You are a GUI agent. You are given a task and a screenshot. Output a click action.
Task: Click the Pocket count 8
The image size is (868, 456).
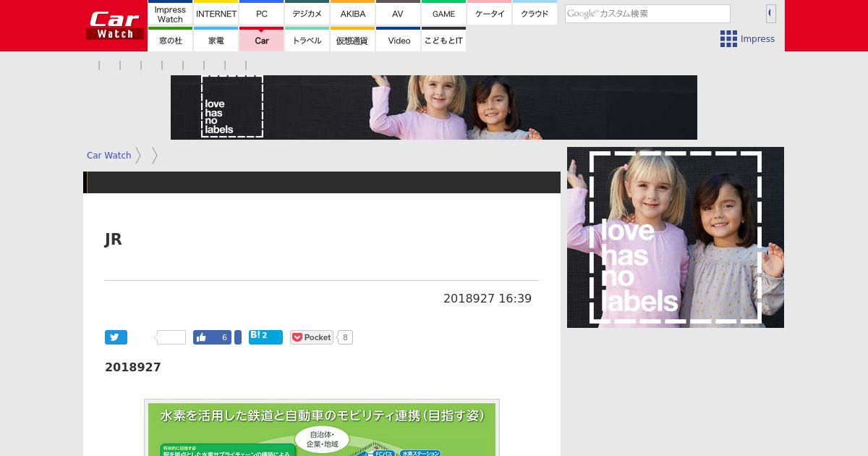pyautogui.click(x=345, y=337)
